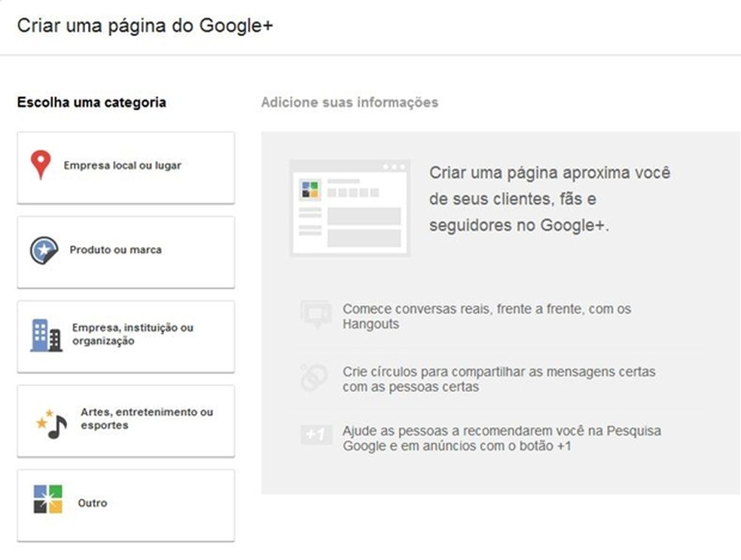Choose the Outro category
Image resolution: width=741 pixels, height=560 pixels.
(x=126, y=505)
